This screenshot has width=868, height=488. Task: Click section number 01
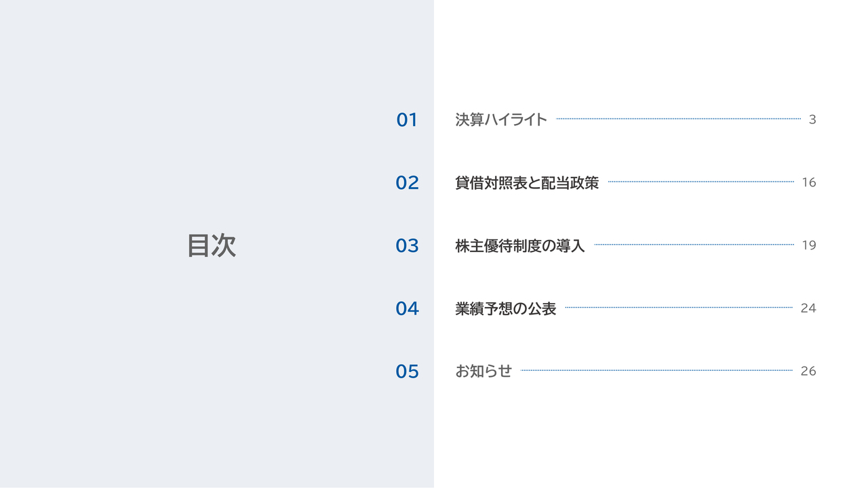click(x=407, y=120)
